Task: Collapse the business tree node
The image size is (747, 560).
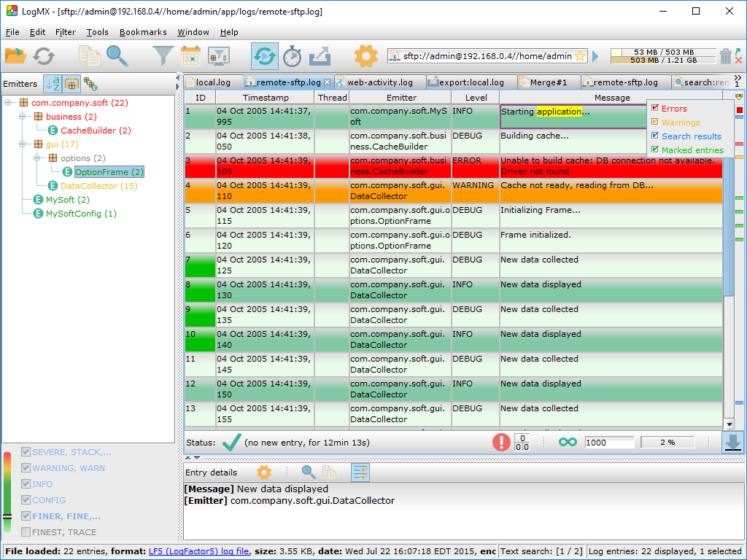Action: tap(23, 116)
